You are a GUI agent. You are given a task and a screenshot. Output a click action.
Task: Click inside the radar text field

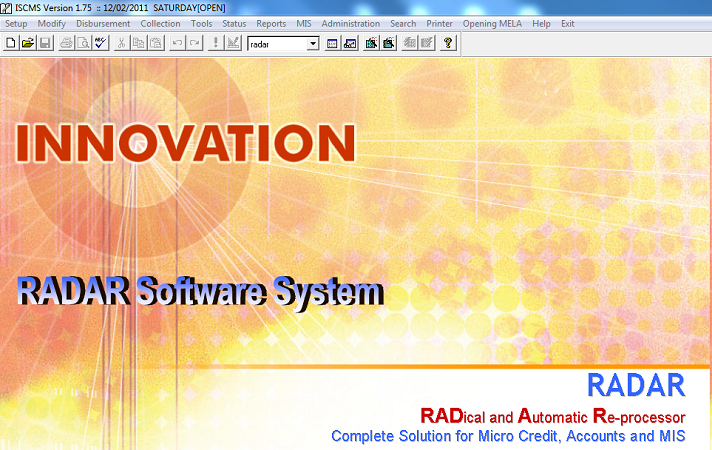(277, 44)
